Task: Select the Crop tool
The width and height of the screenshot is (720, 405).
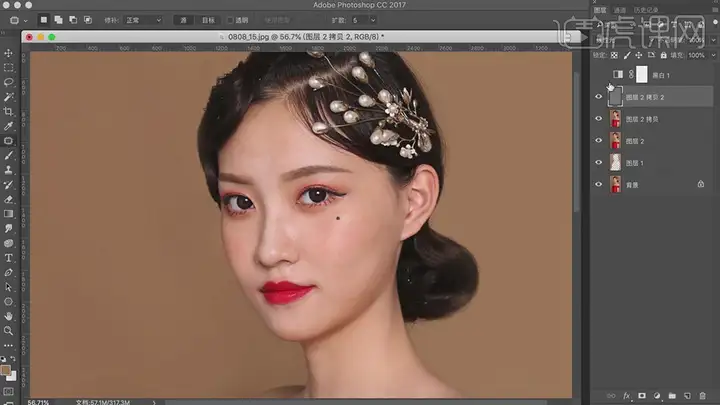Action: [8, 112]
